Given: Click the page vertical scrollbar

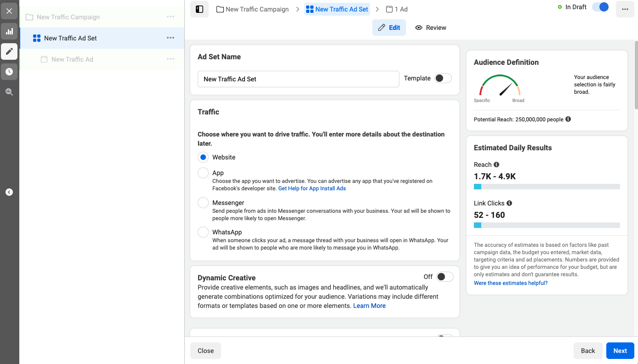Looking at the screenshot, I should [636, 76].
